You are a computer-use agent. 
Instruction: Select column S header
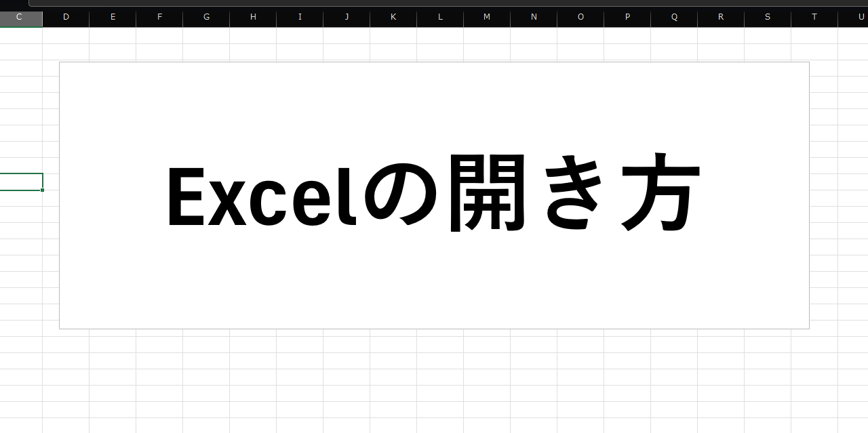coord(768,18)
